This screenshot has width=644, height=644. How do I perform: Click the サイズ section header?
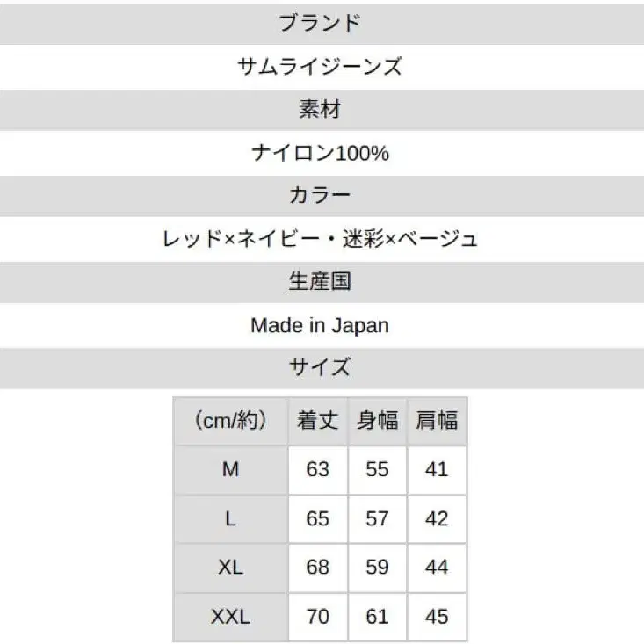pos(320,367)
